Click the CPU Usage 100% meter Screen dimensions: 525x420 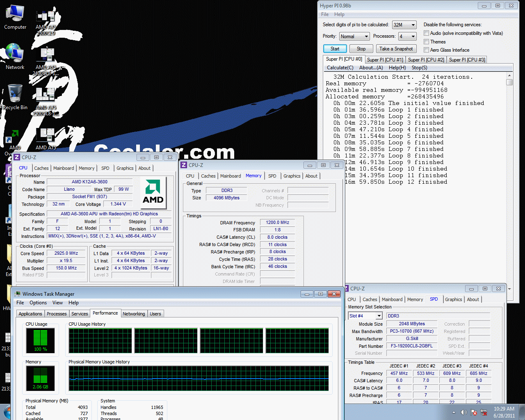41,340
